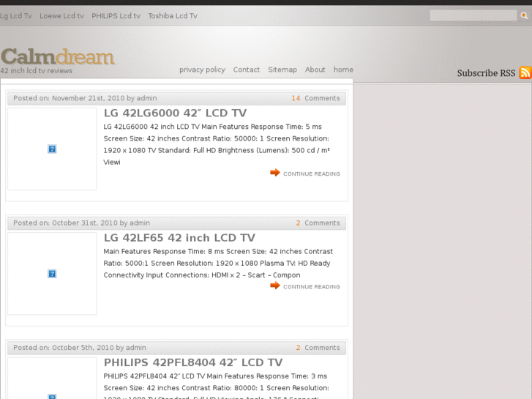Click the 42 inch lcd tv reviews tagline
This screenshot has height=399, width=532.
click(37, 70)
